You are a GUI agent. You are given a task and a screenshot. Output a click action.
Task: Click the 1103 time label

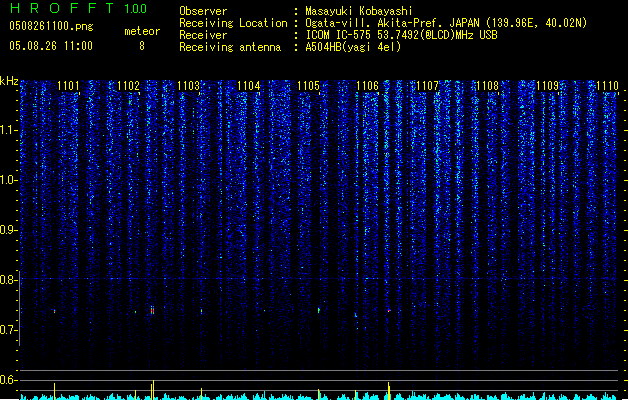click(x=189, y=86)
